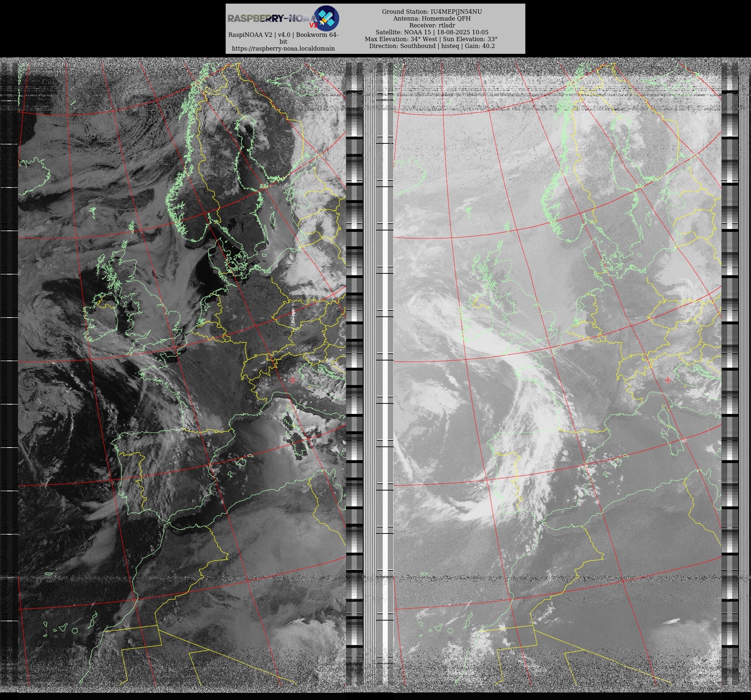Select the 'RaspiNOAA V2 | v4.0 | Bookworm 64-bit' text
The height and width of the screenshot is (700, 751).
tap(283, 38)
